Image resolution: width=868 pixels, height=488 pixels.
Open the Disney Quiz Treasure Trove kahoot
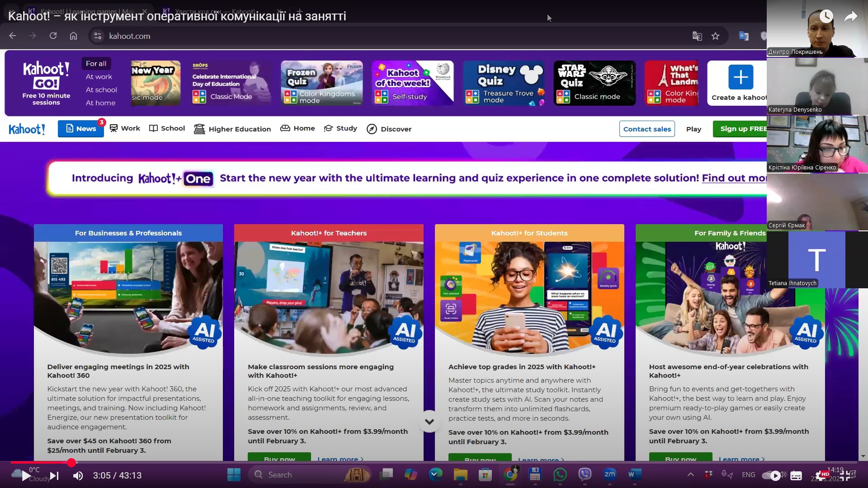(x=504, y=83)
